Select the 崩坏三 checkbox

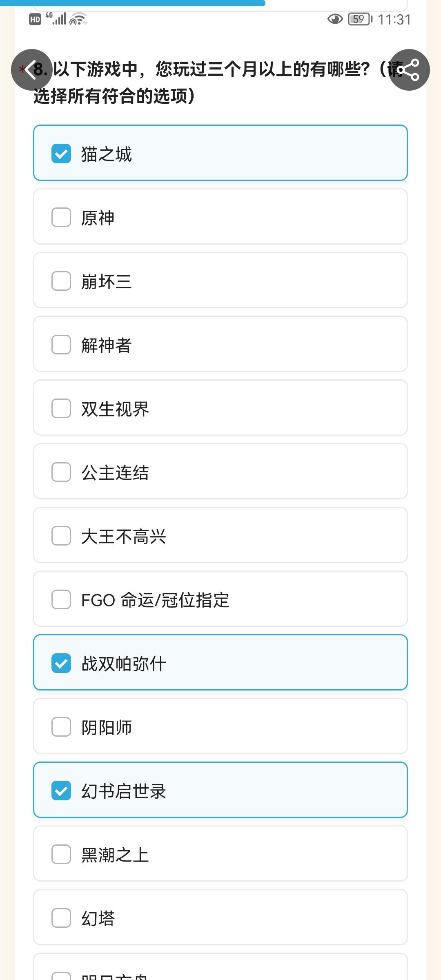61,281
